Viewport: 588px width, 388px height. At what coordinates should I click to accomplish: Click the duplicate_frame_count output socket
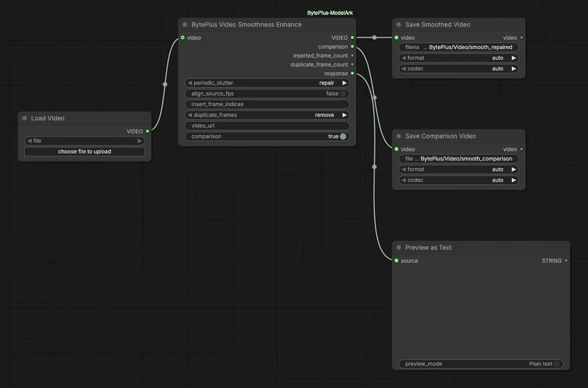352,64
